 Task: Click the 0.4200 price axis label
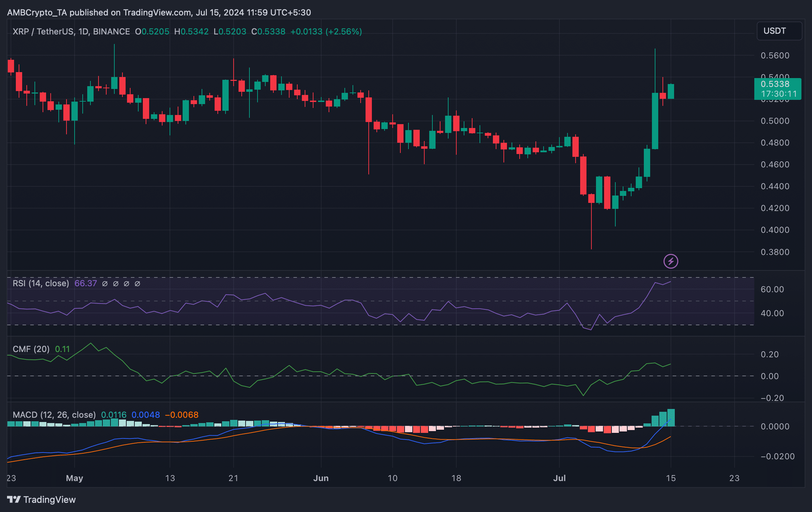pyautogui.click(x=775, y=208)
